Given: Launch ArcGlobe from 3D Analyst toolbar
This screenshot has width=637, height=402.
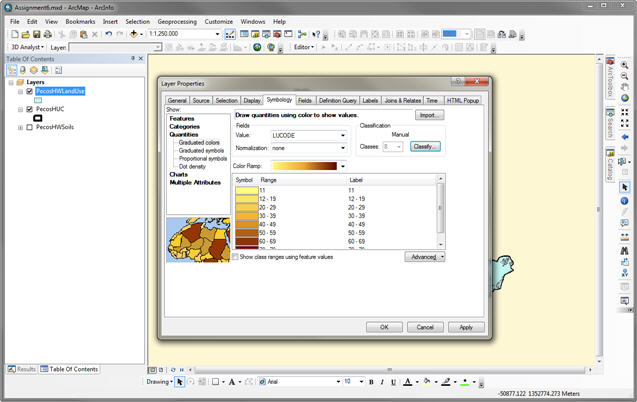Looking at the screenshot, I should coord(271,48).
